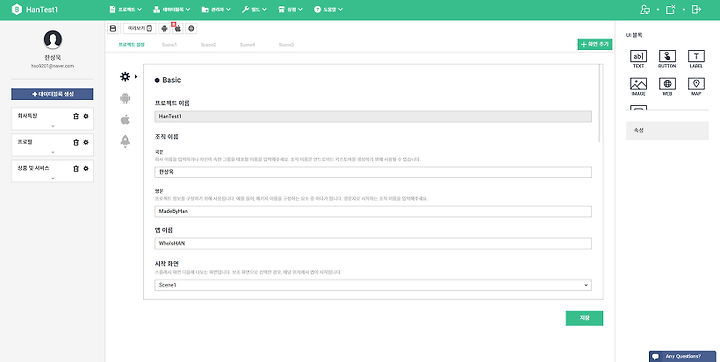Open the 빌드 wrench menu
This screenshot has width=720, height=362.
point(254,9)
